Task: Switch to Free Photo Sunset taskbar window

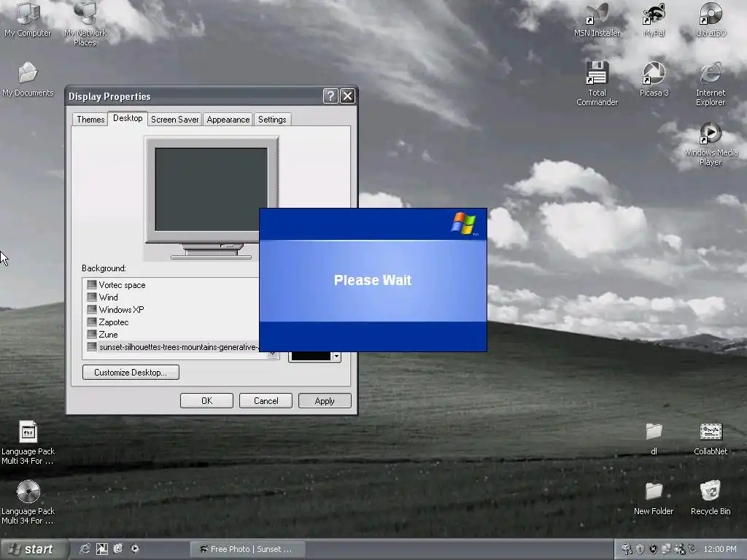Action: (248, 549)
